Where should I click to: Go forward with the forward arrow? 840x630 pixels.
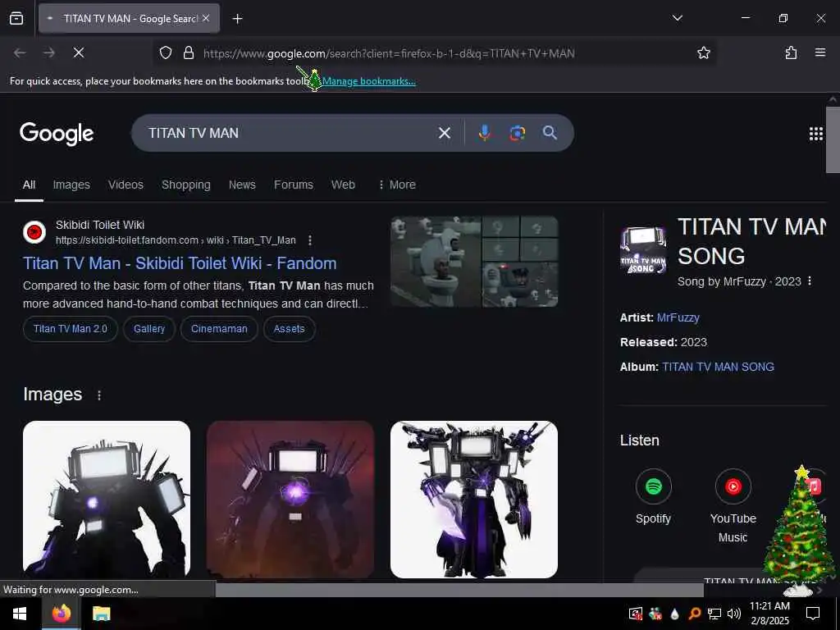[48, 52]
